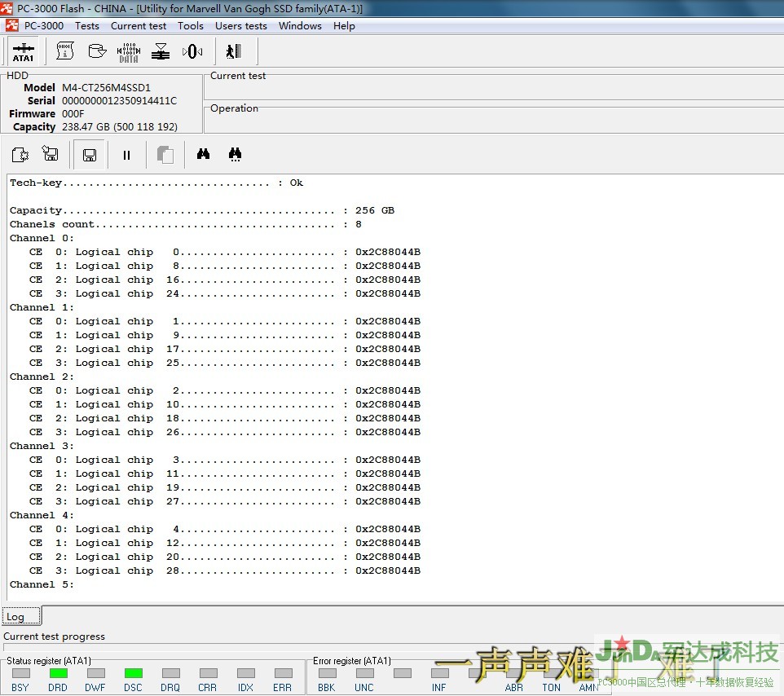Viewport: 784px width, 696px height.
Task: Click the Channel 2: log heading
Action: pyautogui.click(x=42, y=377)
